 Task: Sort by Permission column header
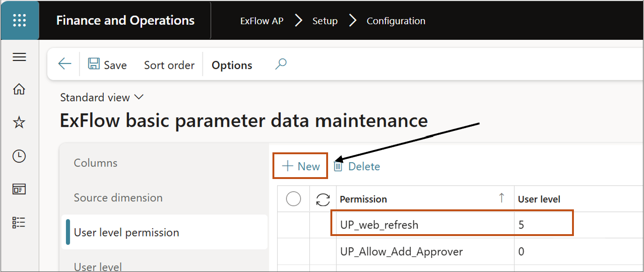click(425, 199)
